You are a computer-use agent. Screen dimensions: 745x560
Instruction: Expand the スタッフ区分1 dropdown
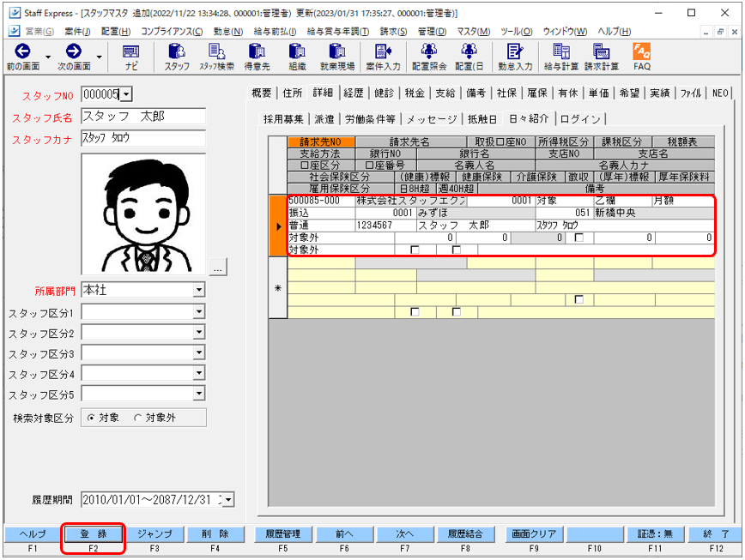(199, 311)
